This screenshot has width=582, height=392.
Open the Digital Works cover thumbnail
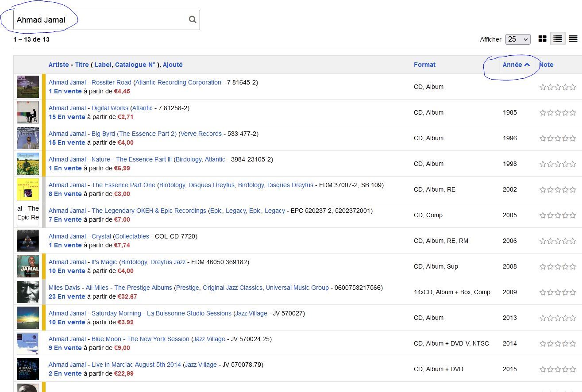(28, 112)
